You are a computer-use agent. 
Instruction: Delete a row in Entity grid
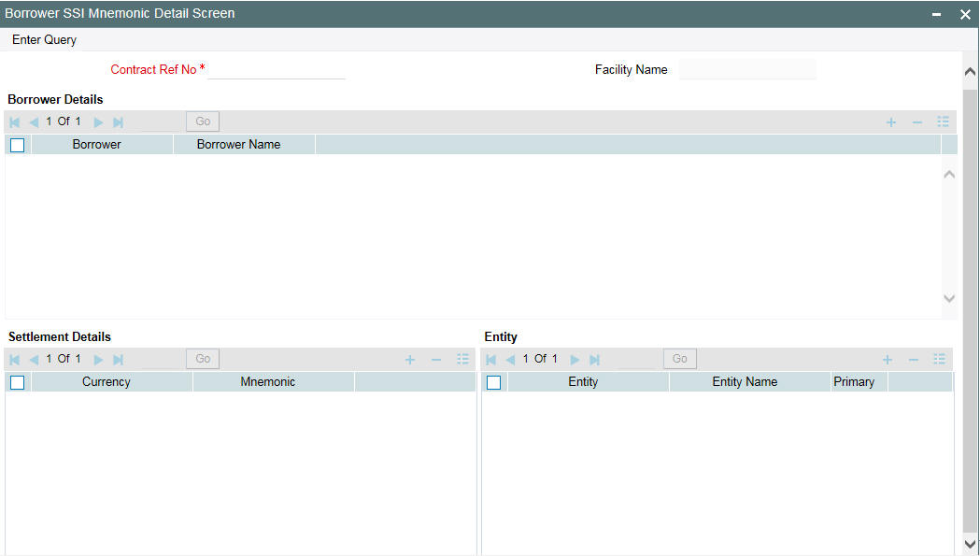coord(913,359)
